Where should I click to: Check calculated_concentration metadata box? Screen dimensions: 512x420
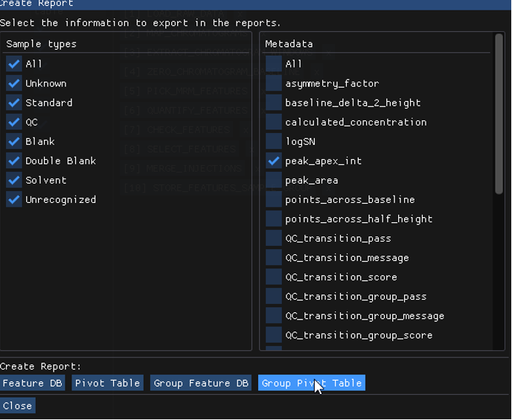tap(274, 122)
